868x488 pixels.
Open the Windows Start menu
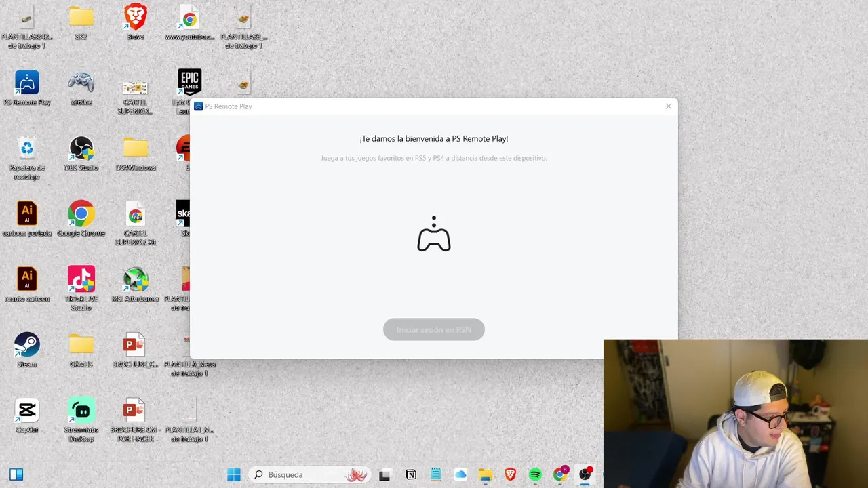[x=234, y=474]
